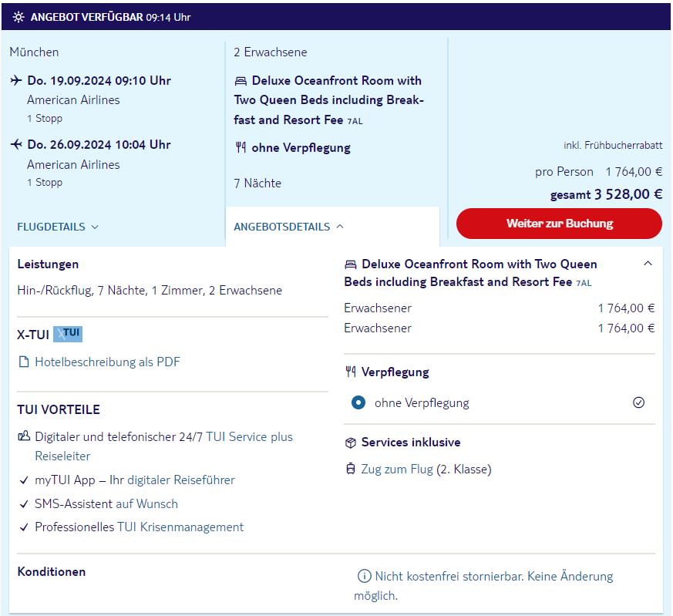Open the Zug zum Flug link

[x=397, y=470]
